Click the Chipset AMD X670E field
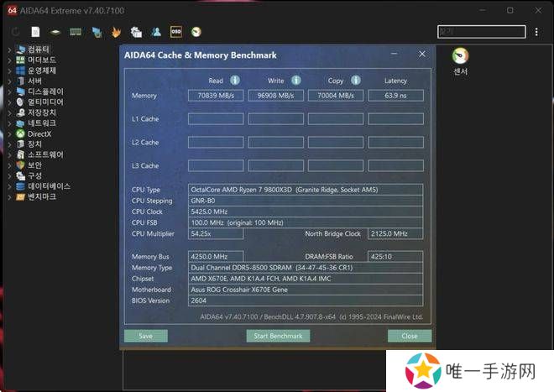554x392 pixels. 306,279
